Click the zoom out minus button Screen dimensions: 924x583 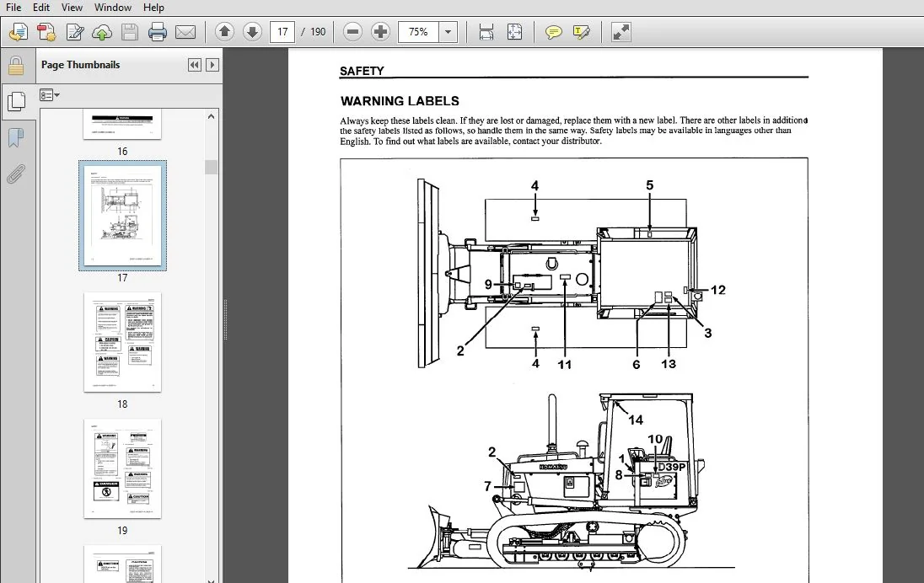(x=352, y=32)
